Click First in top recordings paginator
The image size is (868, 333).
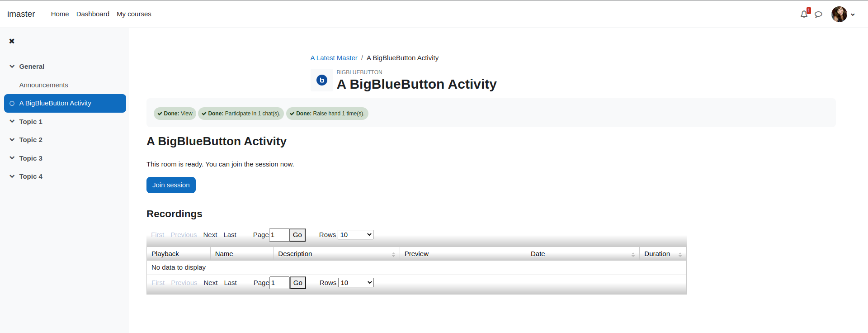(157, 235)
